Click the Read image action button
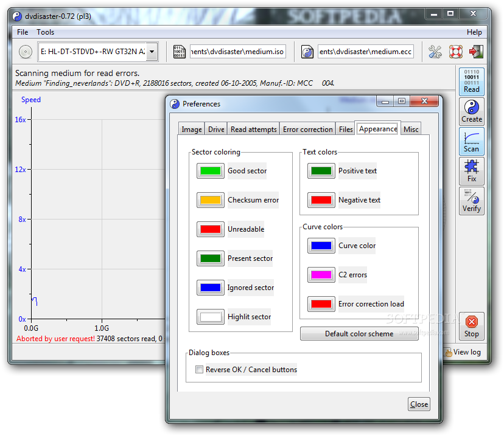 tap(471, 81)
